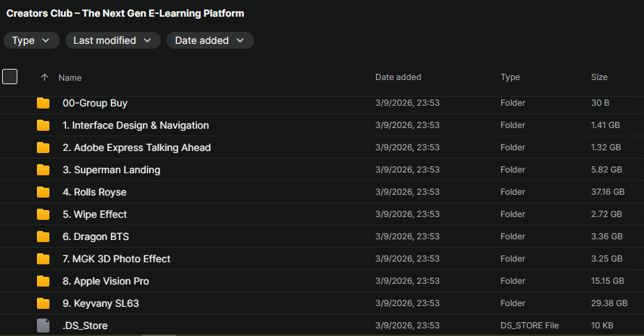Sort by the Type column header
This screenshot has height=336, width=644.
(510, 77)
